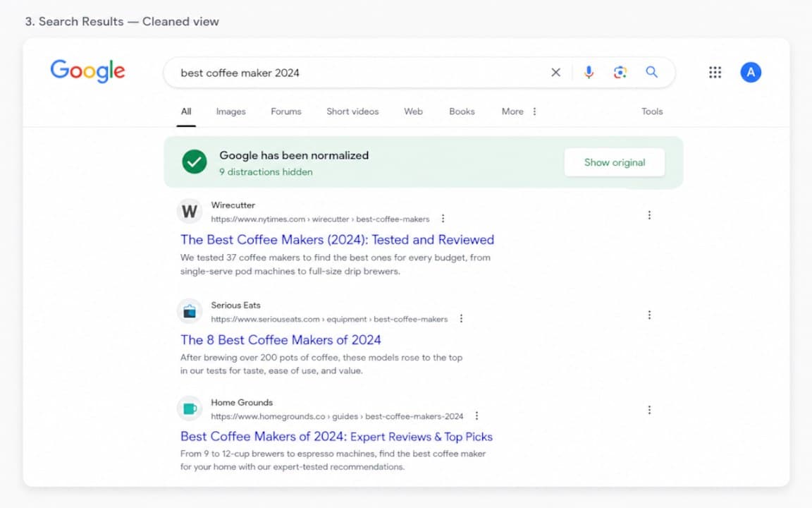Click the Show original button
Viewport: 812px width, 508px height.
pos(614,162)
